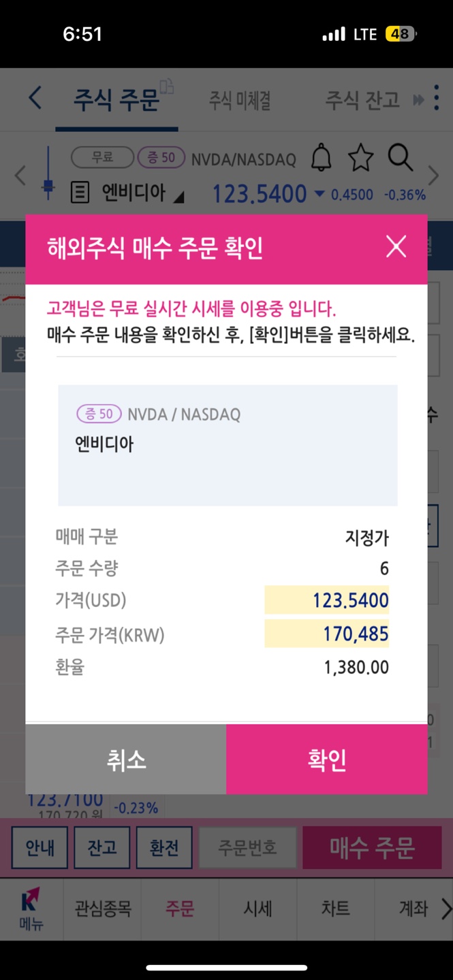The height and width of the screenshot is (980, 453).
Task: Open the K menu icon
Action: click(31, 909)
